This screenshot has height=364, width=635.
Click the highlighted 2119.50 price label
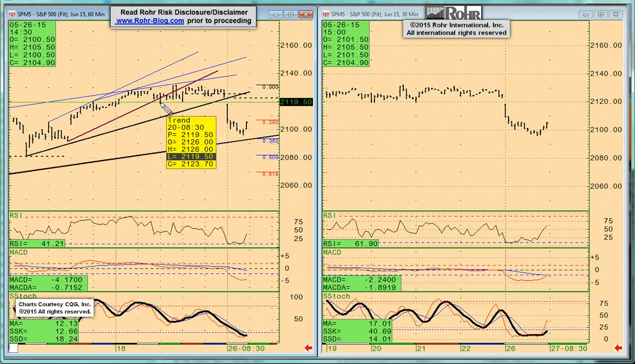(296, 102)
